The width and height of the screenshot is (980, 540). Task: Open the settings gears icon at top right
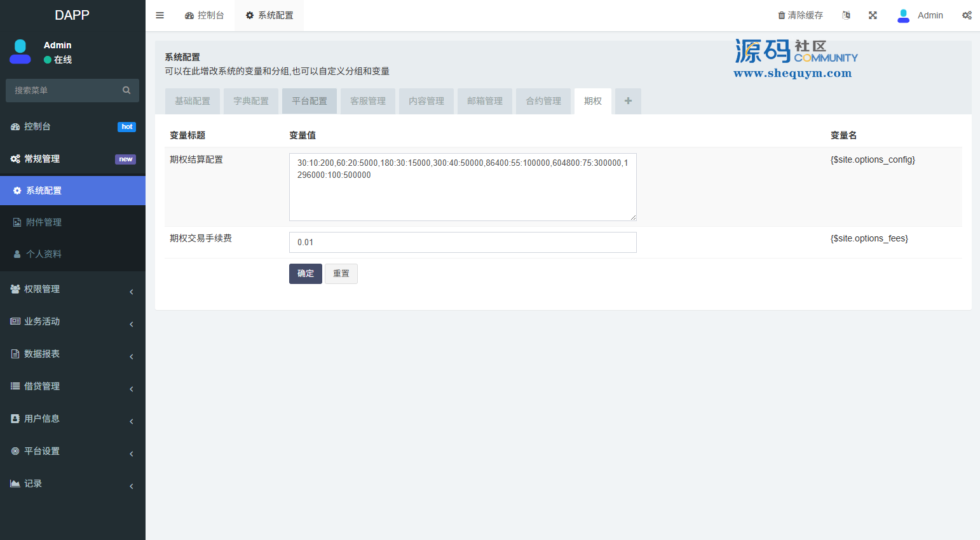[x=967, y=15]
